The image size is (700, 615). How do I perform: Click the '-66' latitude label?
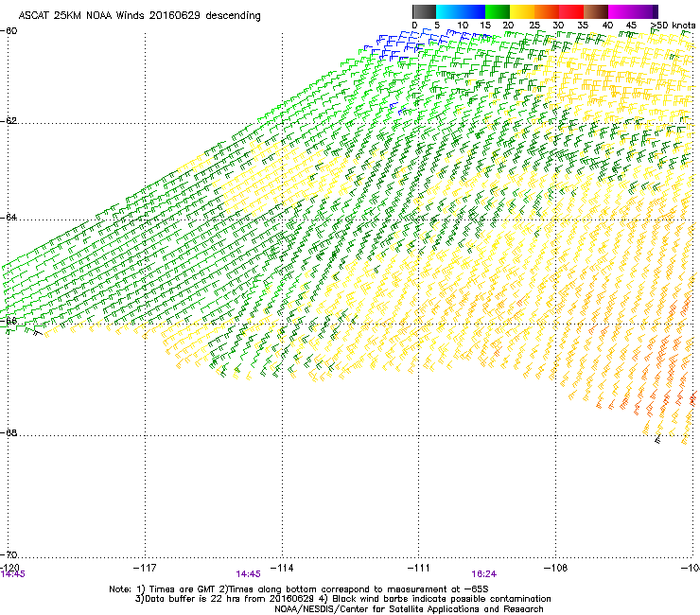(x=9, y=321)
